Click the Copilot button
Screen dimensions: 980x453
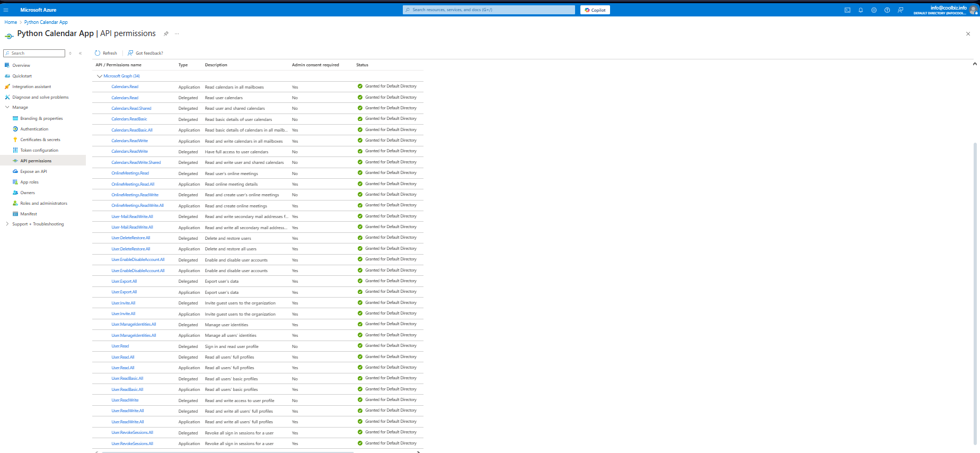pyautogui.click(x=595, y=10)
